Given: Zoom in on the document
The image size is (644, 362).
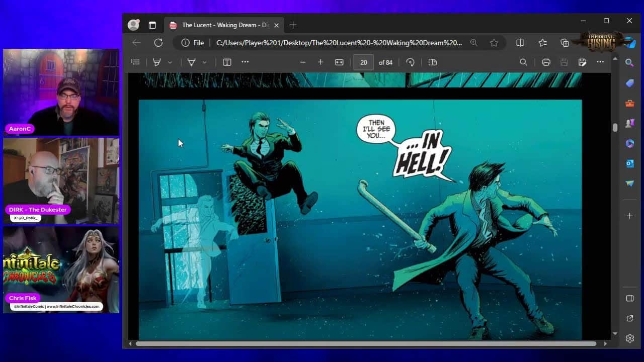Looking at the screenshot, I should tap(320, 62).
